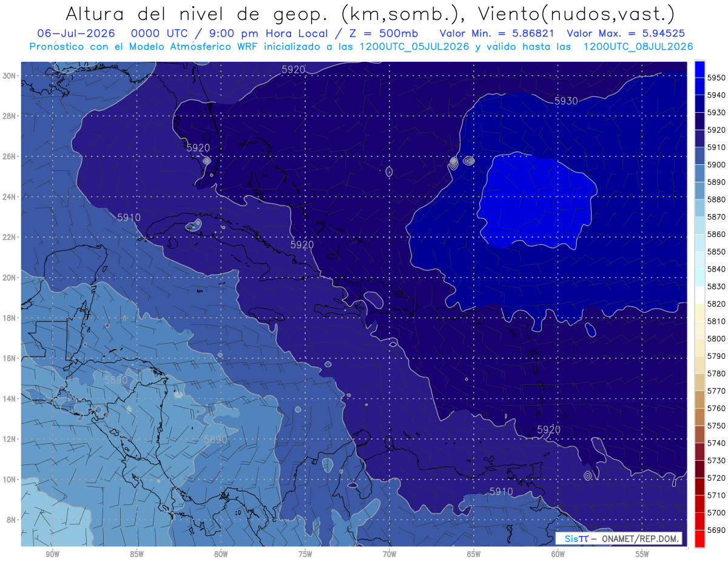This screenshot has height=562, width=728.
Task: Click the initialization time '1200UTC_05JUL2026'
Action: tap(414, 46)
